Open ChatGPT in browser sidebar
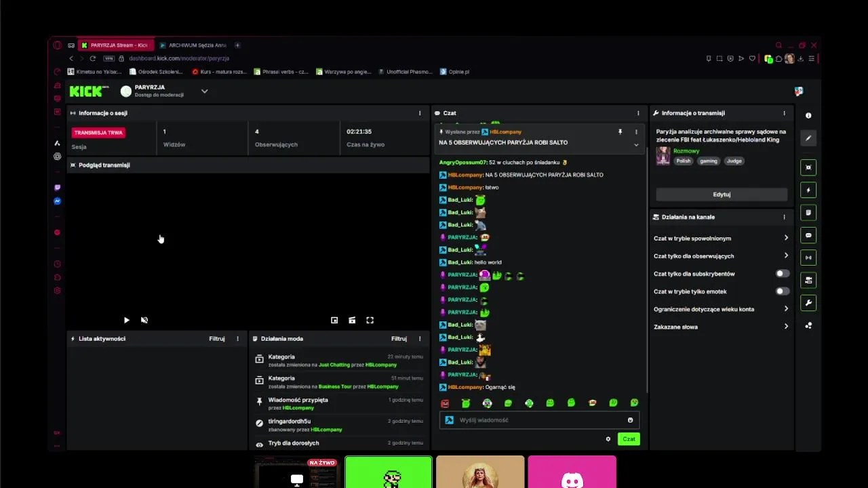 (x=57, y=157)
